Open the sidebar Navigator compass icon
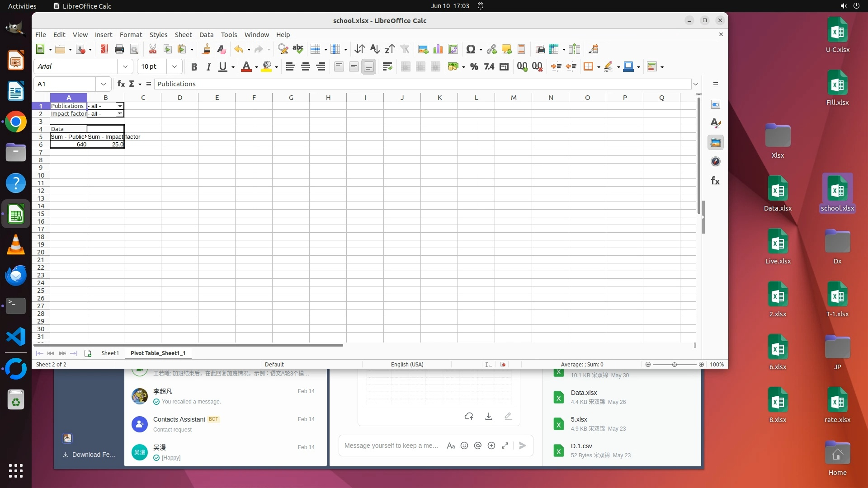Image resolution: width=868 pixels, height=488 pixels. click(x=715, y=161)
